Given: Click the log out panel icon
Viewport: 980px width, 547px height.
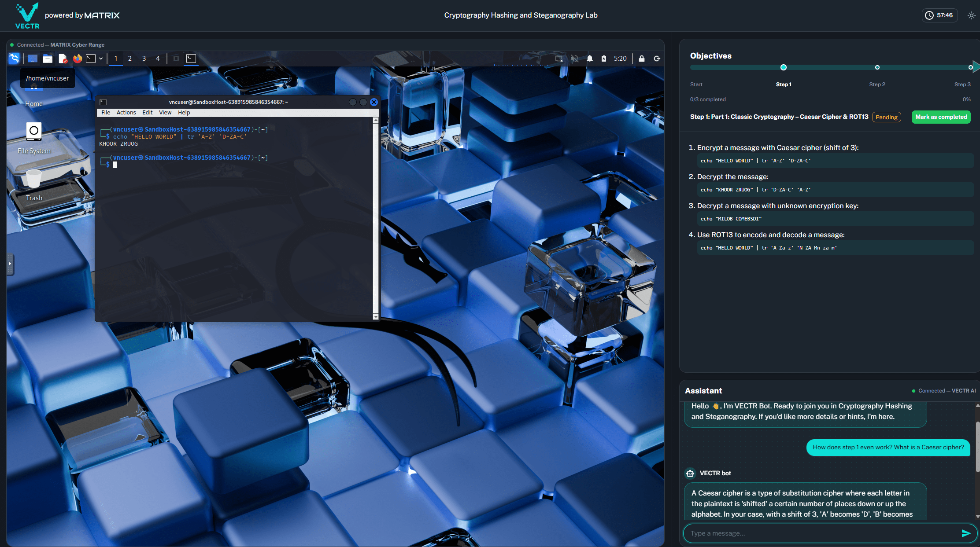Looking at the screenshot, I should pyautogui.click(x=657, y=59).
